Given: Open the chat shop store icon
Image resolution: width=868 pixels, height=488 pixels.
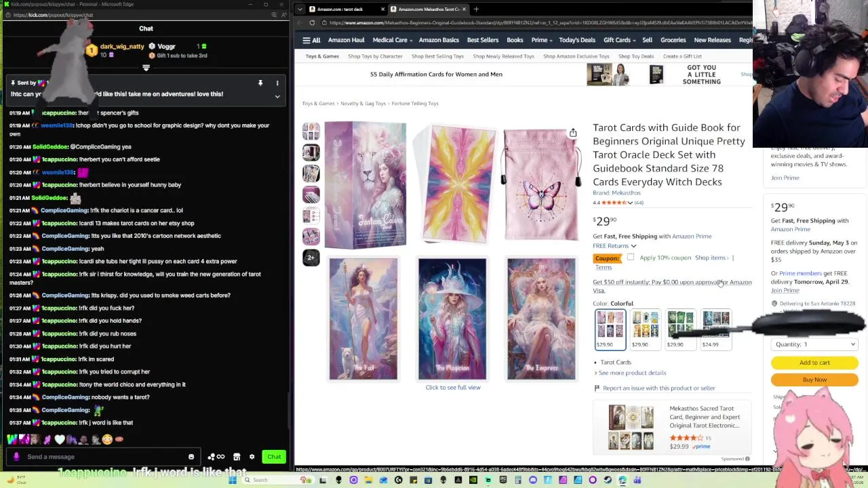Looking at the screenshot, I should coord(237,457).
